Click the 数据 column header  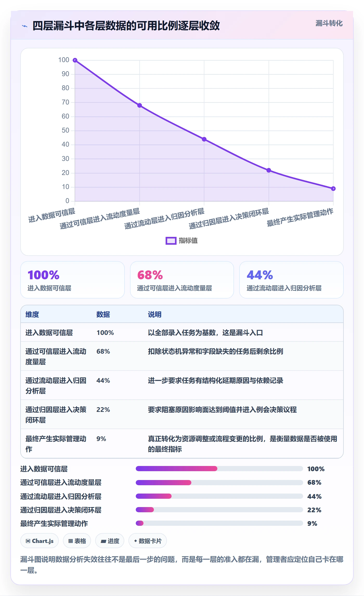click(103, 314)
